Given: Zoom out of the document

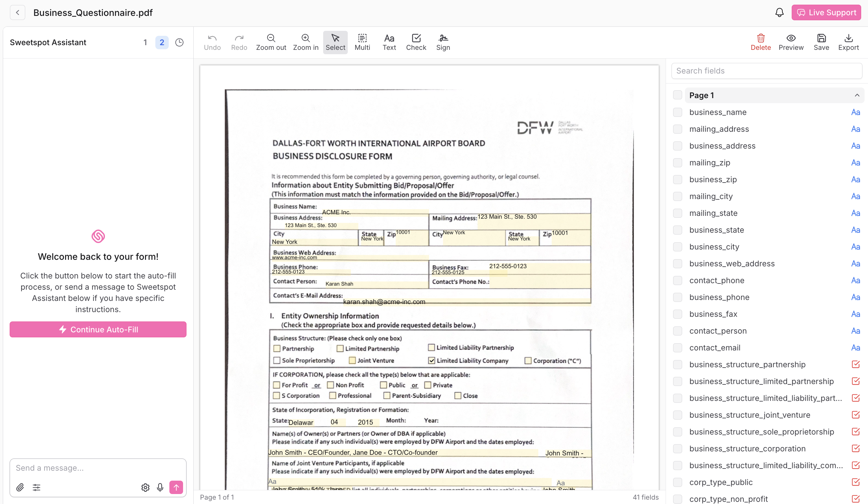Looking at the screenshot, I should 271,42.
